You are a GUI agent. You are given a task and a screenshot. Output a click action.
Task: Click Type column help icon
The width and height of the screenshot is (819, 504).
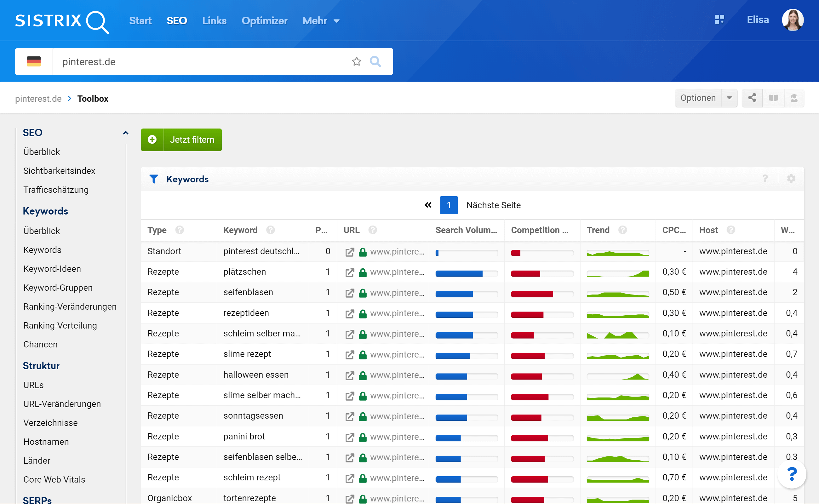click(179, 230)
